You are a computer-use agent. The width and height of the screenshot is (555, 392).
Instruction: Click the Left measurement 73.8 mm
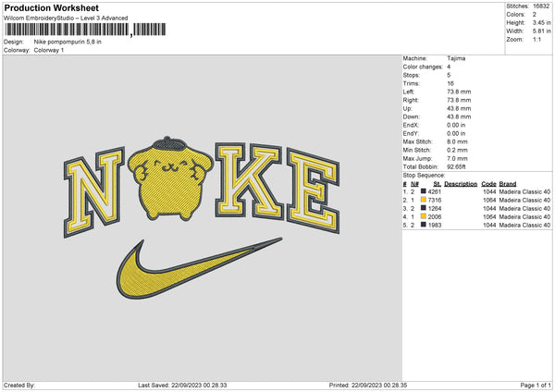459,92
